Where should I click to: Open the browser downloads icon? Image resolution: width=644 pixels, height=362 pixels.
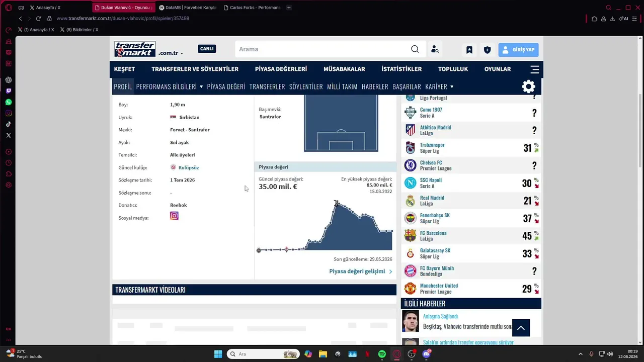[x=612, y=19]
